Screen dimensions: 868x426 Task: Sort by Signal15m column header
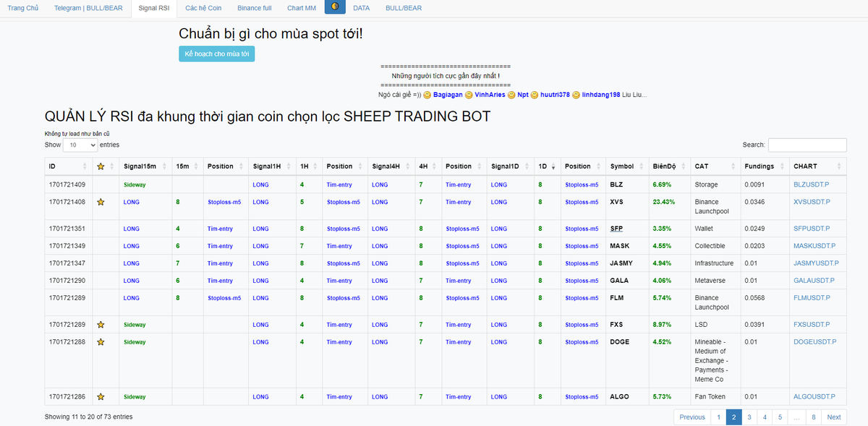coord(145,166)
